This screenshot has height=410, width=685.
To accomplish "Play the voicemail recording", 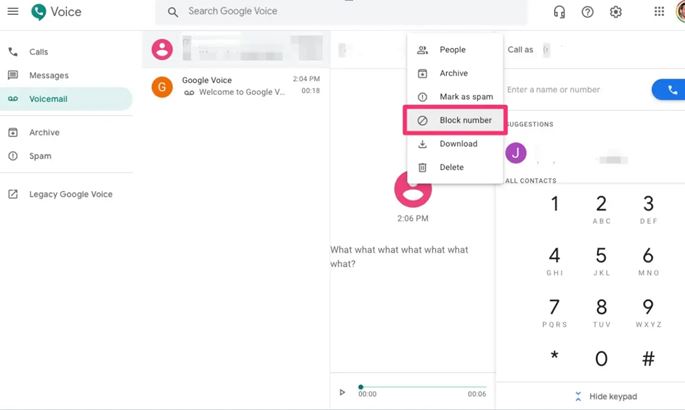I will [342, 392].
